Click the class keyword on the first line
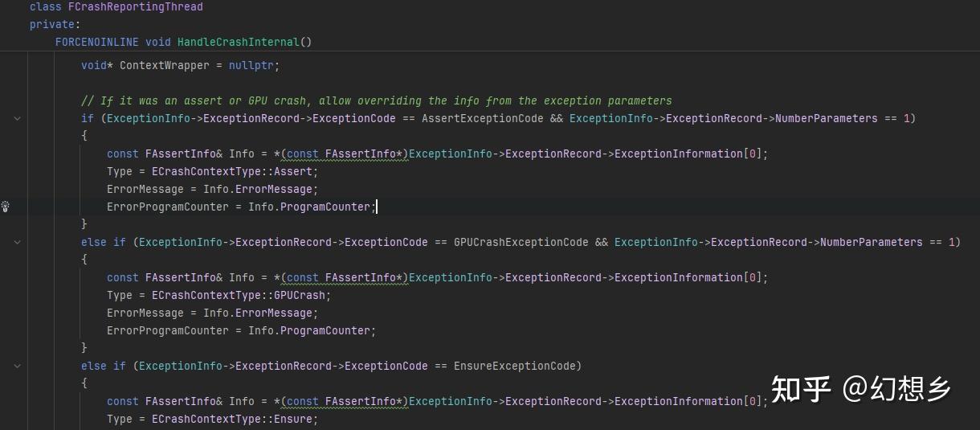 click(x=45, y=6)
